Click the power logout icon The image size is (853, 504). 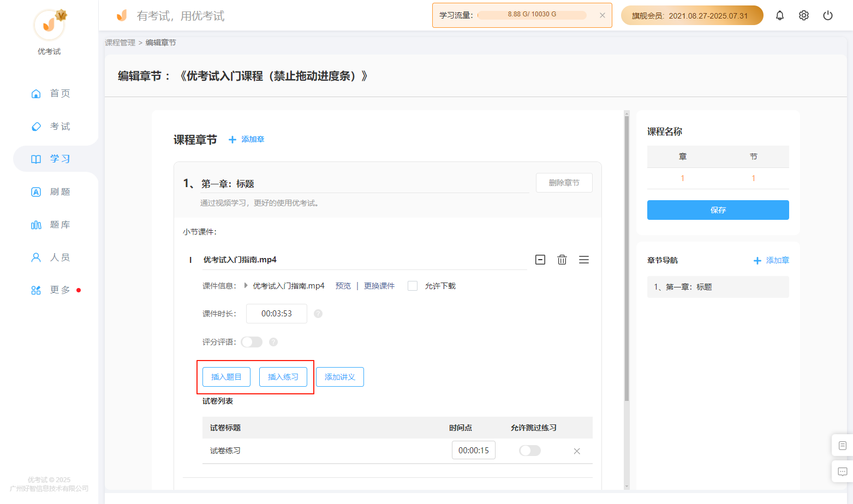[x=828, y=15]
